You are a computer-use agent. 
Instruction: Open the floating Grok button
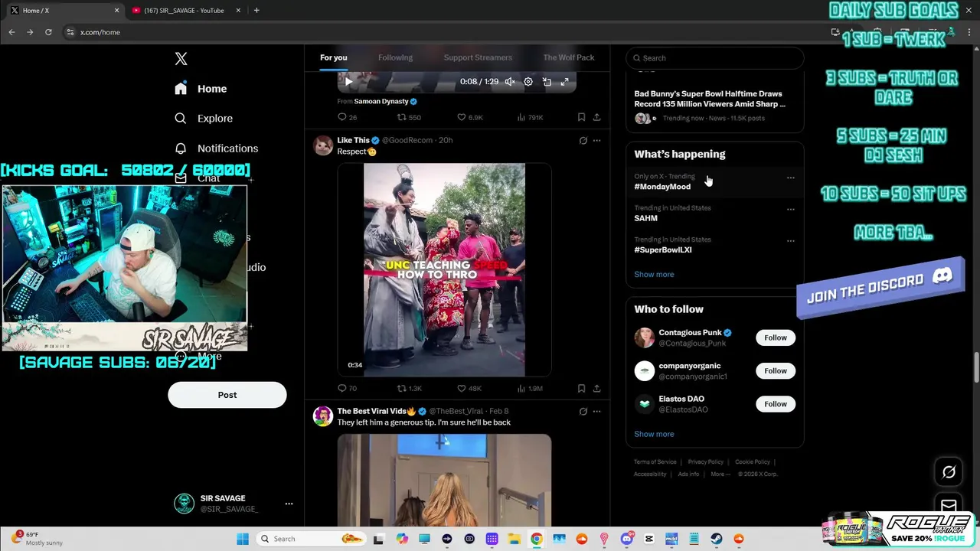click(x=949, y=472)
